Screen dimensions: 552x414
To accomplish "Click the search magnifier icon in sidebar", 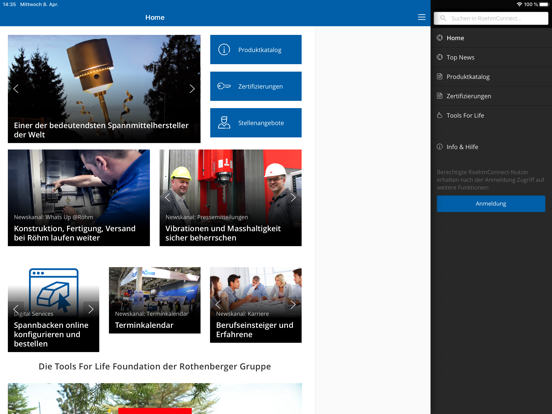I will tap(443, 18).
